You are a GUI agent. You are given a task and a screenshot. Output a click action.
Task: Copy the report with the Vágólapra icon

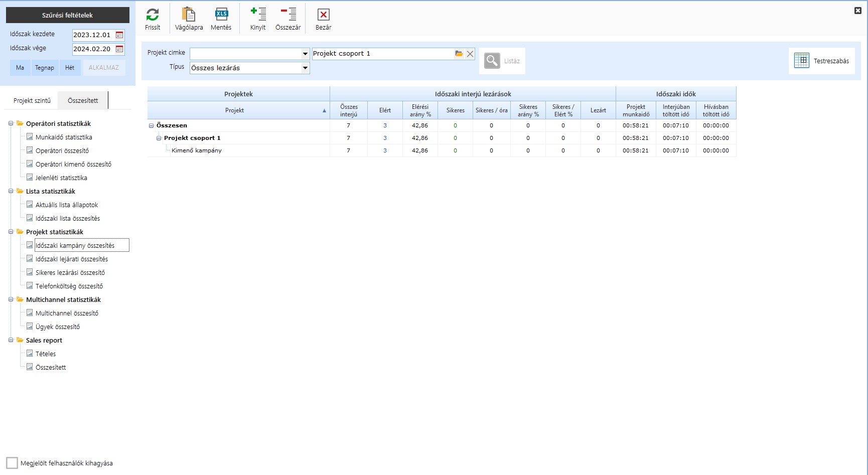click(x=189, y=15)
